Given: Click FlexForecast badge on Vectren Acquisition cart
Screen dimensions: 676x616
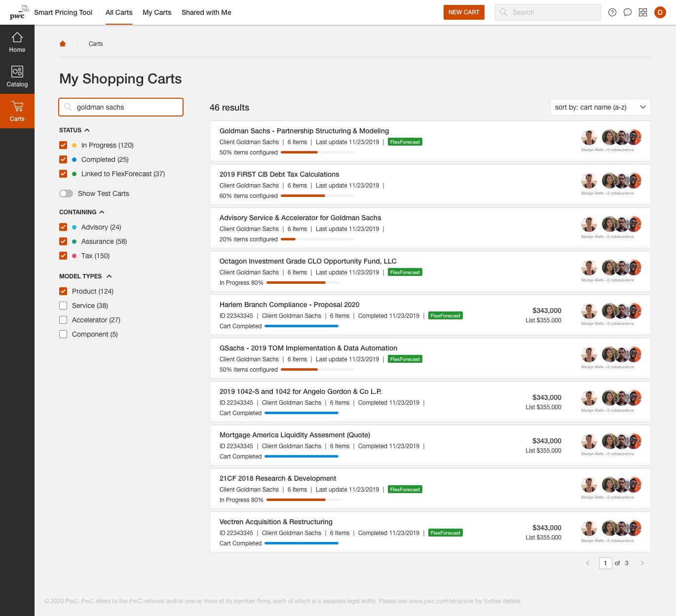Looking at the screenshot, I should (446, 533).
